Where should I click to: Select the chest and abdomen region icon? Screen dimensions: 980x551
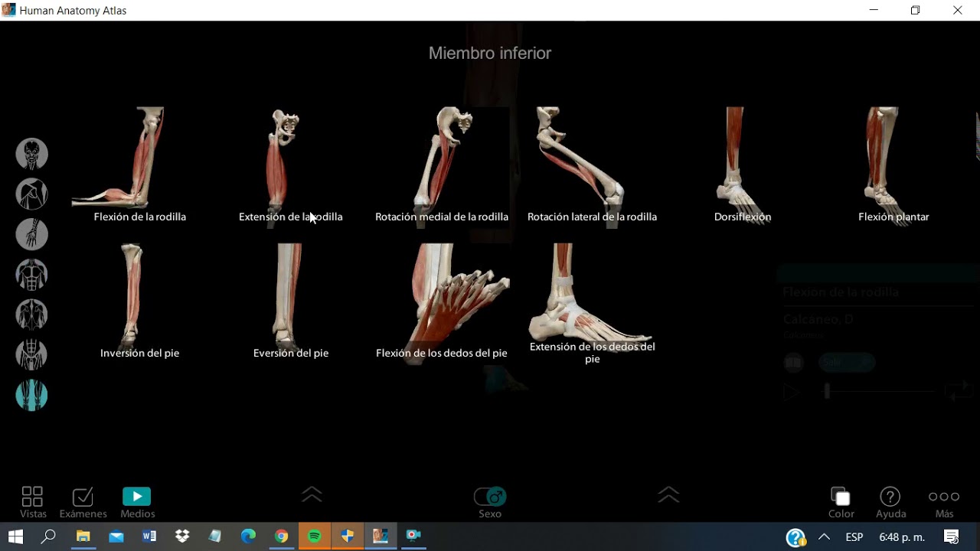(32, 275)
